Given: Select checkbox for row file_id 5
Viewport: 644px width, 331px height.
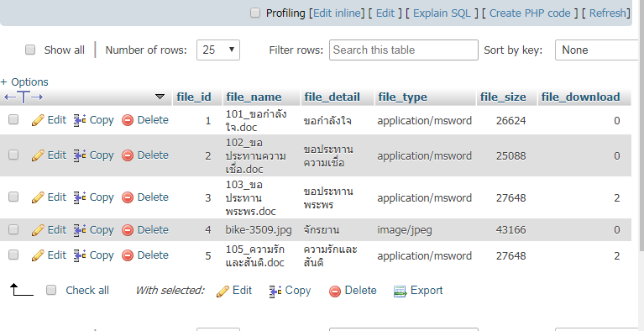Looking at the screenshot, I should click(13, 255).
